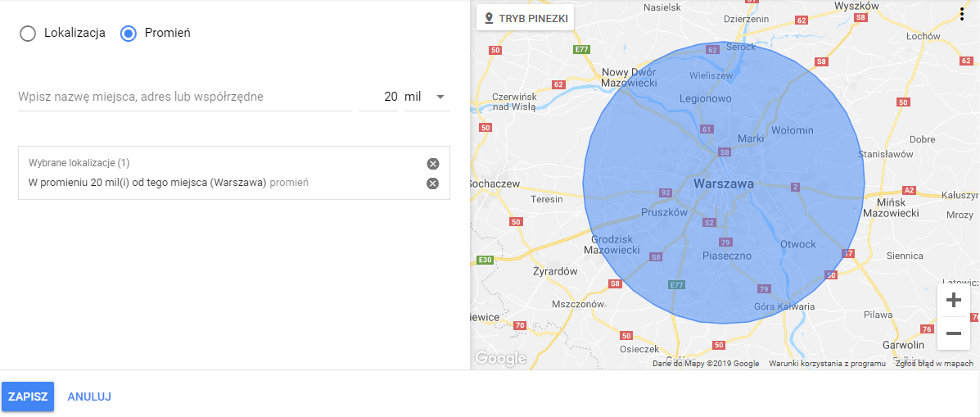Remove the Warszawa radius location entry
Image resolution: width=980 pixels, height=417 pixels.
coord(433,183)
